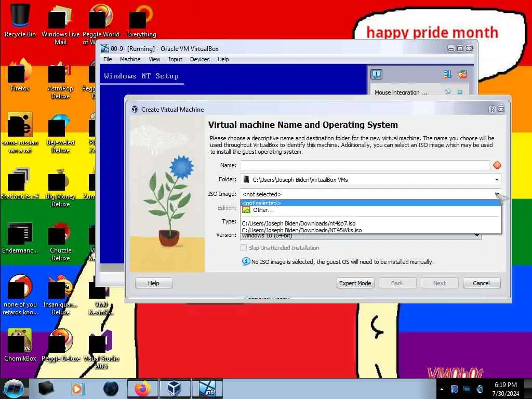
Task: Open Big Money Deluxe desktop icon
Action: coord(60,187)
